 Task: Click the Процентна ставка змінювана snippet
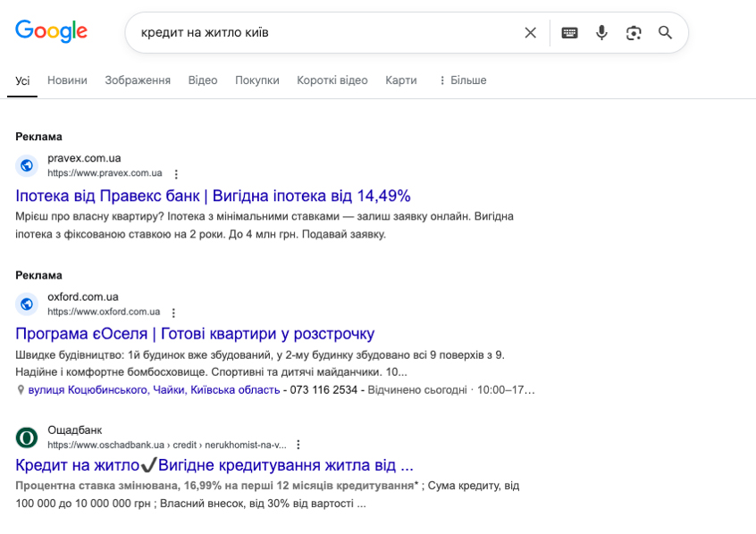(267, 495)
